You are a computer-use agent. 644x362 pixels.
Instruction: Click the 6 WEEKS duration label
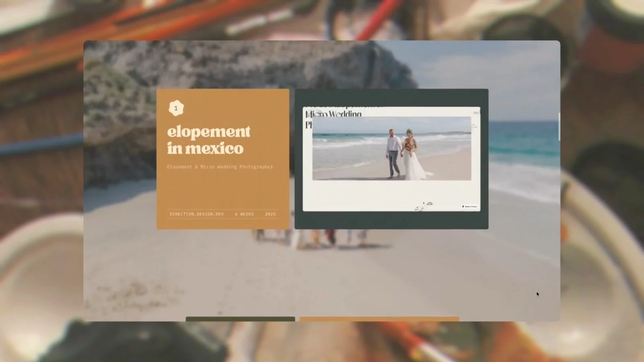tap(244, 214)
